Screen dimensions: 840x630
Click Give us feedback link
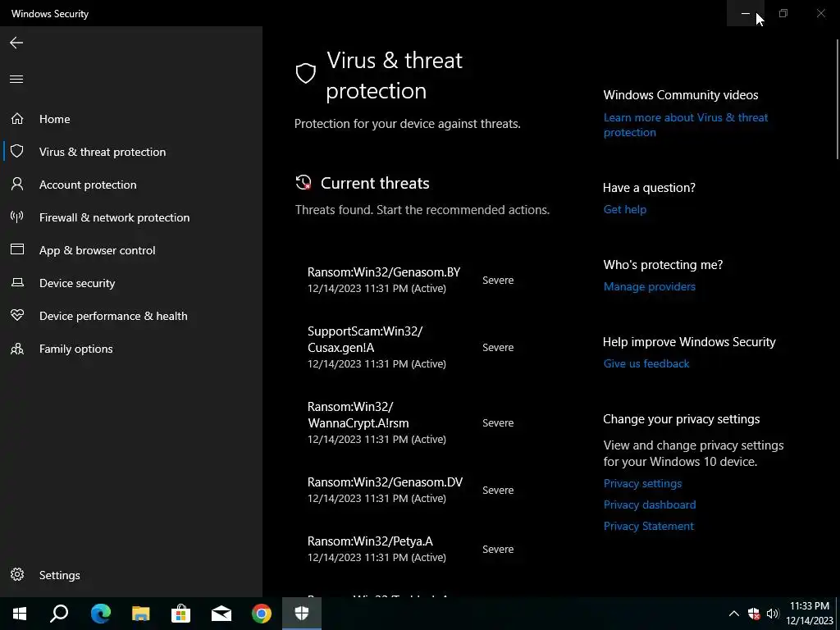(x=646, y=363)
